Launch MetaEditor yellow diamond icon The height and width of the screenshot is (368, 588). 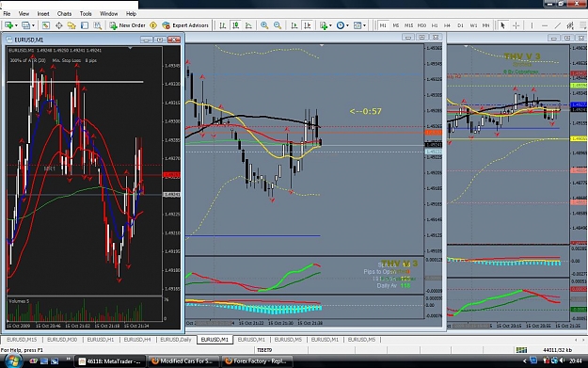point(153,25)
